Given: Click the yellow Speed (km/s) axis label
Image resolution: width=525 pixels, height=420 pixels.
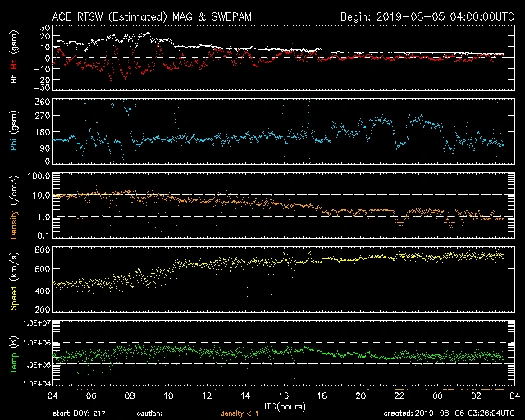Looking at the screenshot, I should click(x=12, y=279).
